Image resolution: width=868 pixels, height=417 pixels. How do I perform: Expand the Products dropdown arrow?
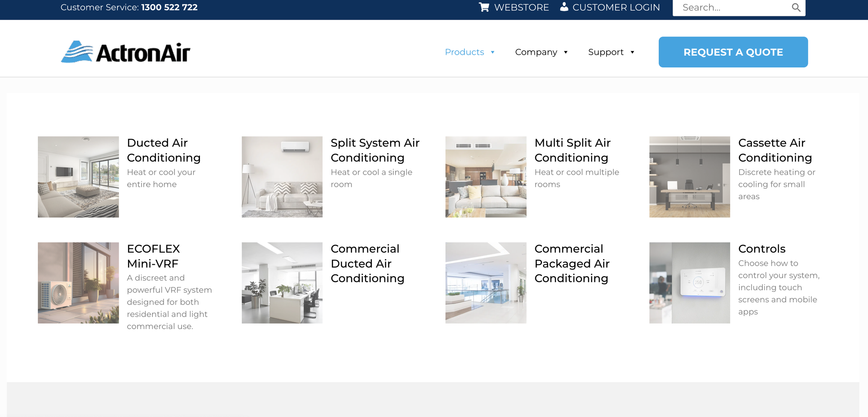(493, 52)
